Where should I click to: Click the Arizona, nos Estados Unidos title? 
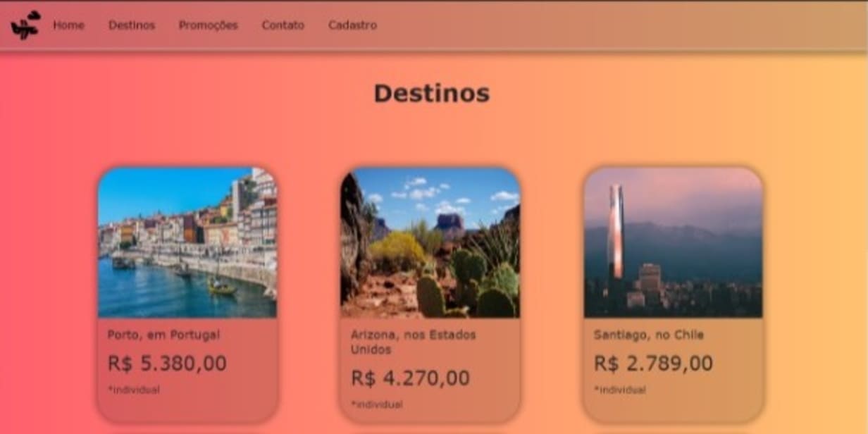point(414,342)
